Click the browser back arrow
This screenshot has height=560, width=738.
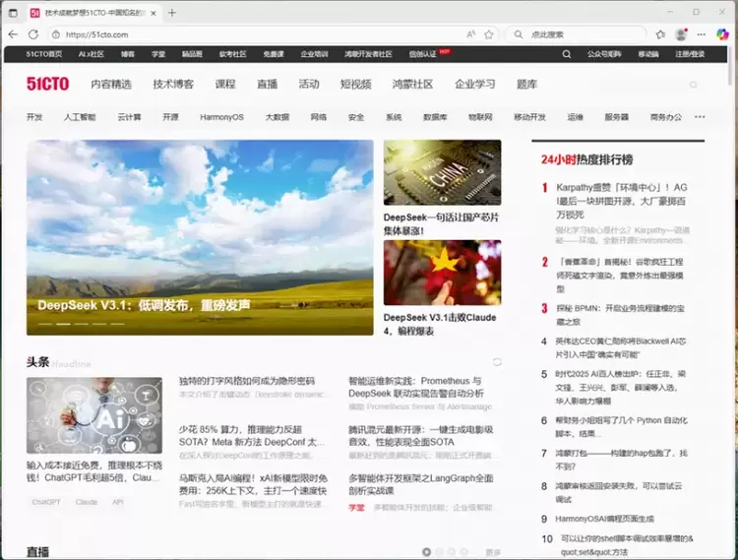click(13, 33)
